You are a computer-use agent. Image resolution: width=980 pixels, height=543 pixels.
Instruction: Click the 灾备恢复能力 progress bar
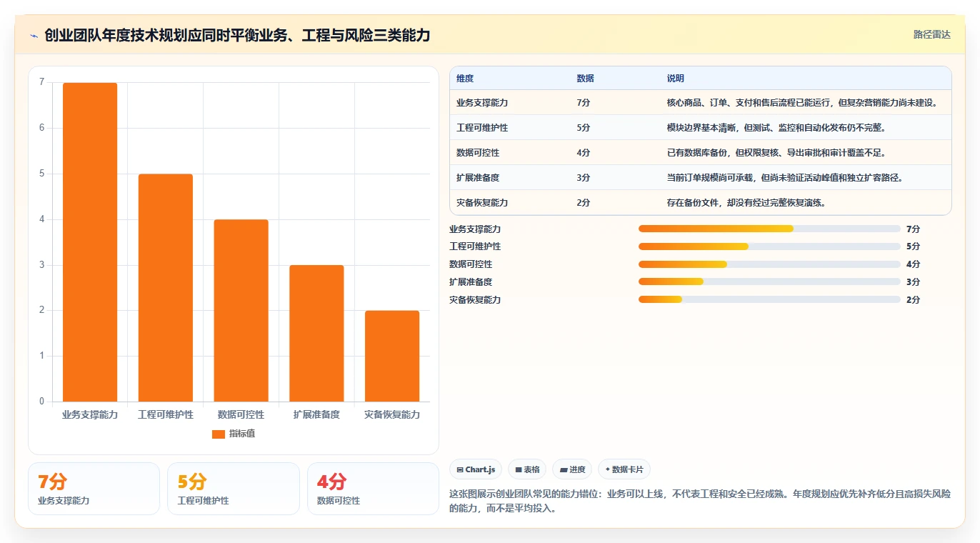pyautogui.click(x=769, y=300)
